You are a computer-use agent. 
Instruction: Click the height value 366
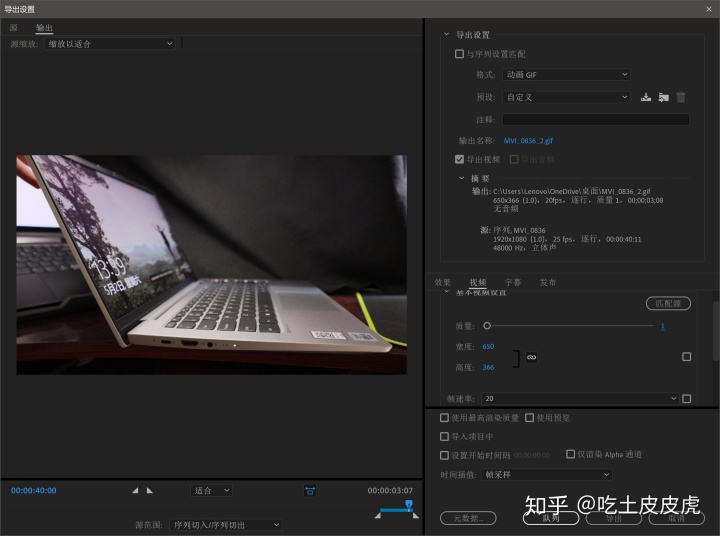click(488, 367)
